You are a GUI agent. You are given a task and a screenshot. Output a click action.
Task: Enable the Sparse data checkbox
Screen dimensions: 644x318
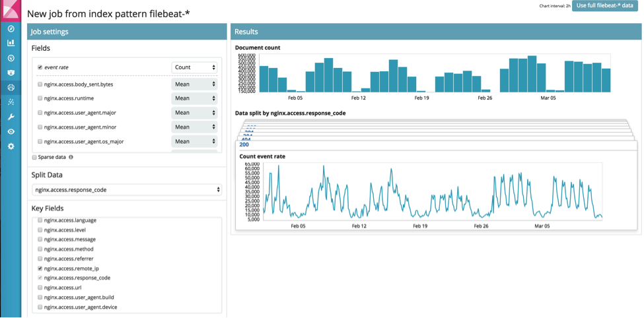tap(34, 157)
